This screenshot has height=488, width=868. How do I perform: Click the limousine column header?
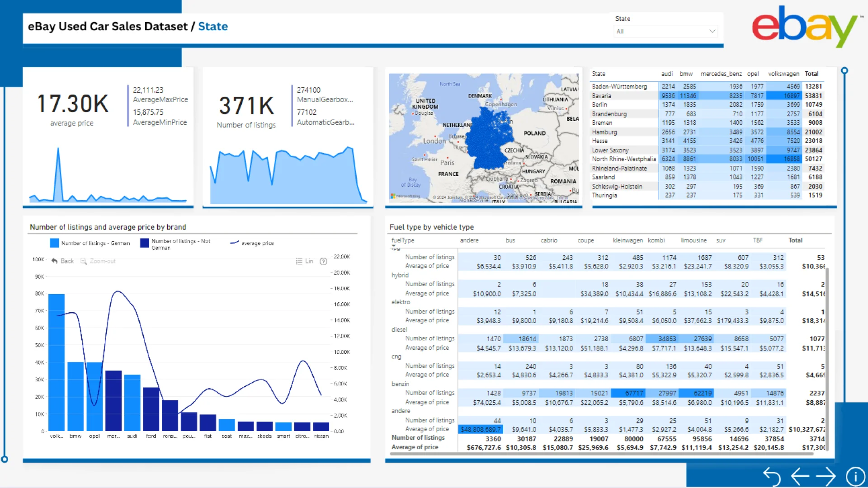(693, 240)
